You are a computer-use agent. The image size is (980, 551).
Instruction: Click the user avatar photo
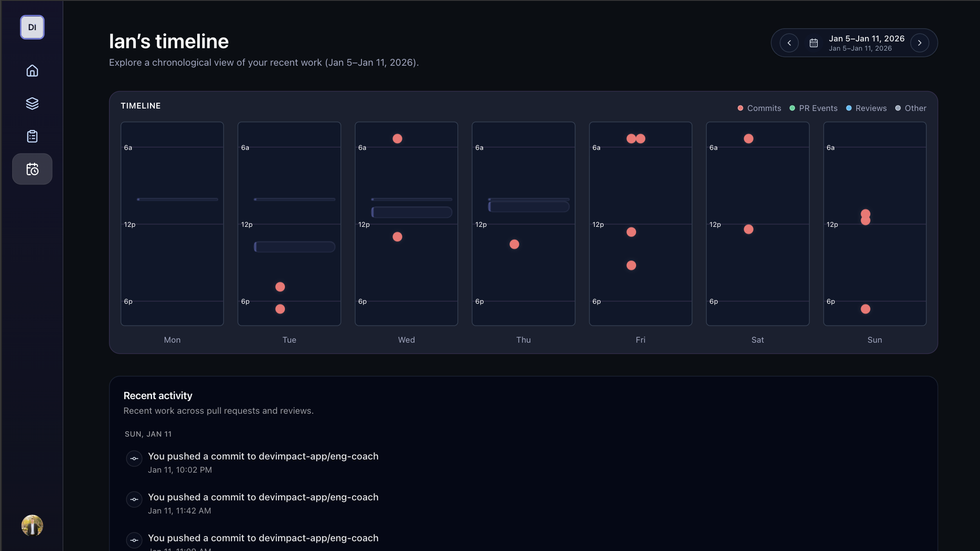(32, 526)
